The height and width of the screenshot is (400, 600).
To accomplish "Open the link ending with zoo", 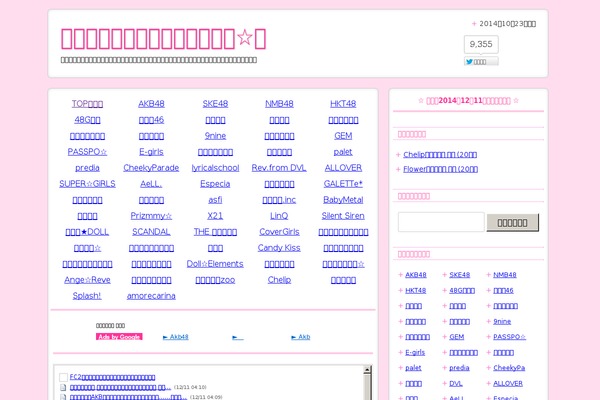I will [215, 280].
